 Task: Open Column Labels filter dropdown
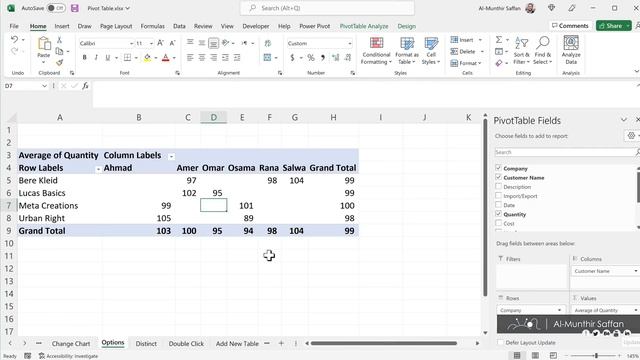point(171,156)
